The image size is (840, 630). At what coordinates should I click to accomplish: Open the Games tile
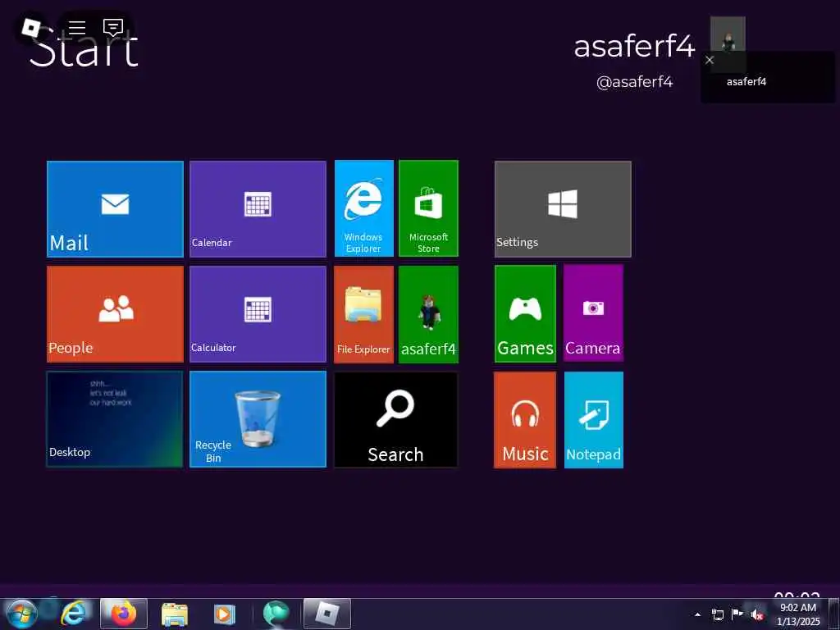point(525,314)
